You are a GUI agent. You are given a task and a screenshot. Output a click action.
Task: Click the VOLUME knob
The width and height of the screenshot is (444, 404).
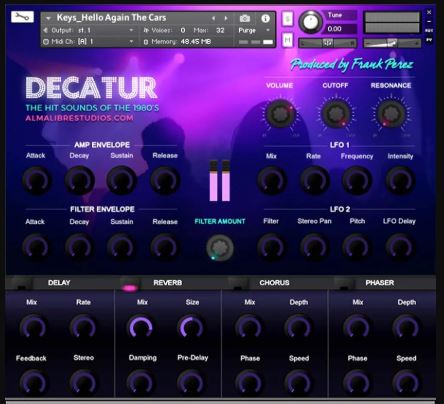(279, 113)
